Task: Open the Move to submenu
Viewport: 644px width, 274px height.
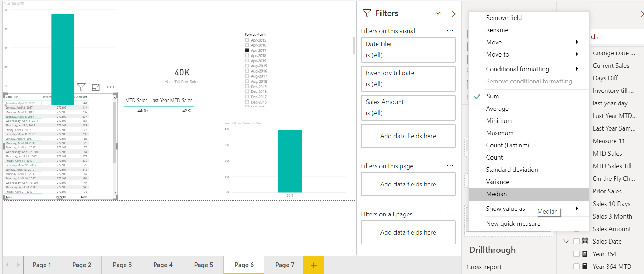Action: pyautogui.click(x=529, y=54)
